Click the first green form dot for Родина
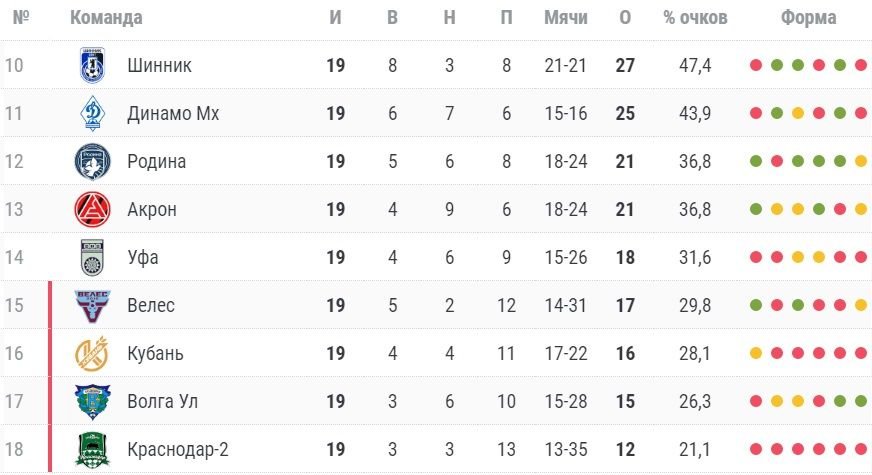 (x=756, y=161)
